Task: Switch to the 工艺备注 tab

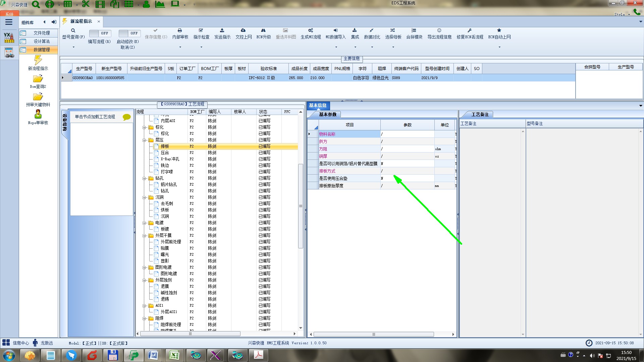Action: point(480,115)
